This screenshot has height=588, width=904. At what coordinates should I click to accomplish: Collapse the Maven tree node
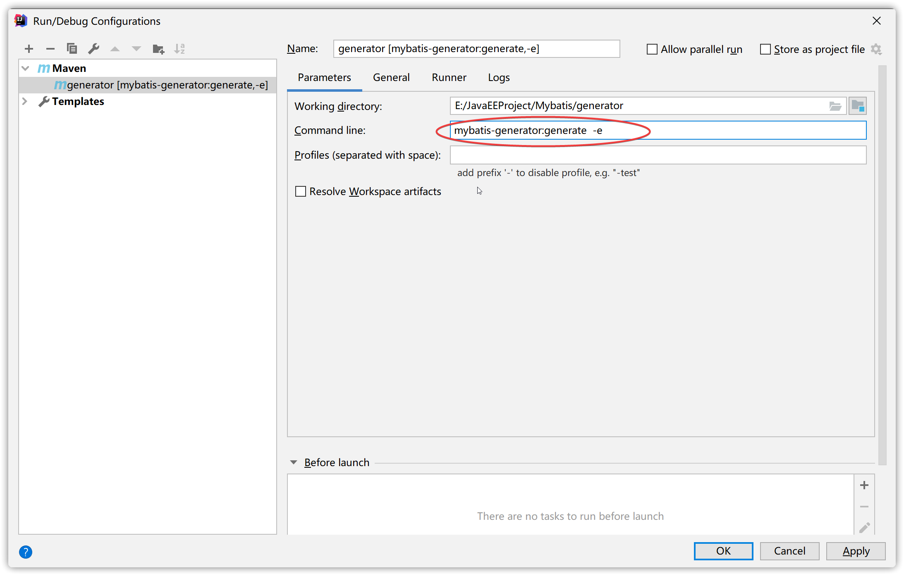(x=26, y=69)
